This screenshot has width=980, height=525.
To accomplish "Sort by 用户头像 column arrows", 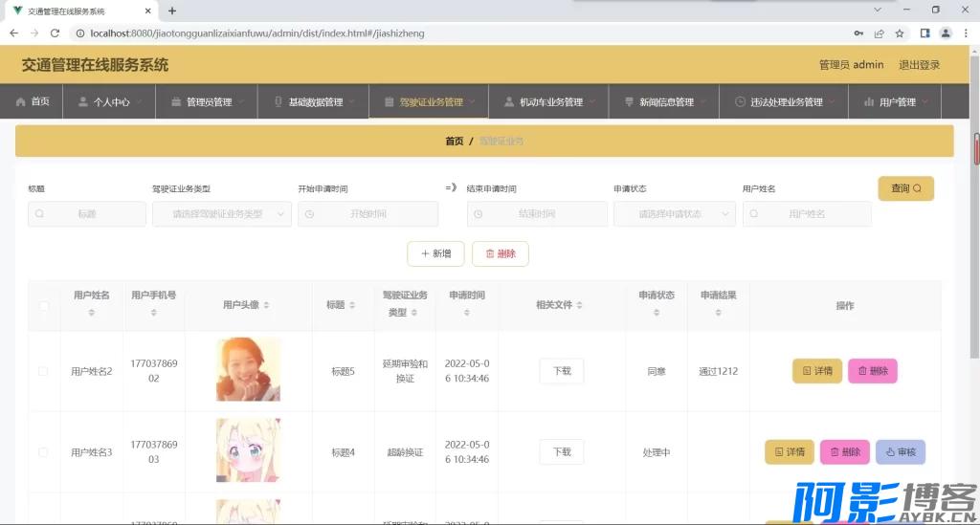I will tap(267, 305).
